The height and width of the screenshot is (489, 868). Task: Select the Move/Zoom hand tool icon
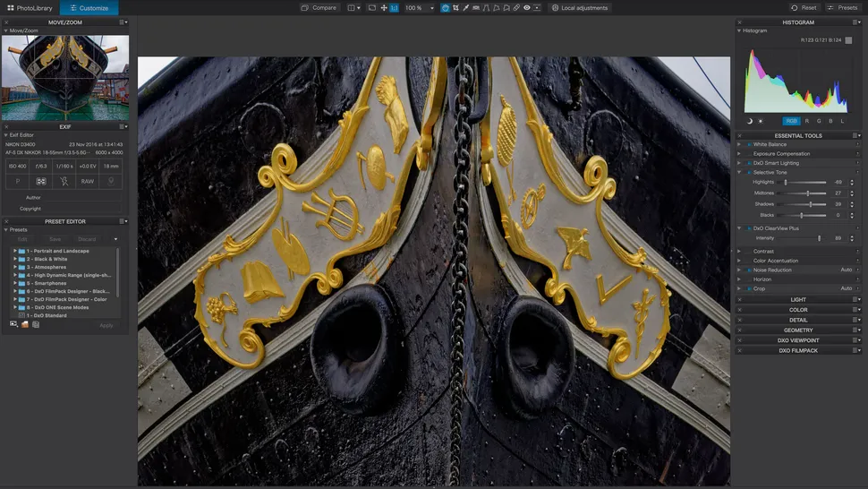pyautogui.click(x=384, y=7)
